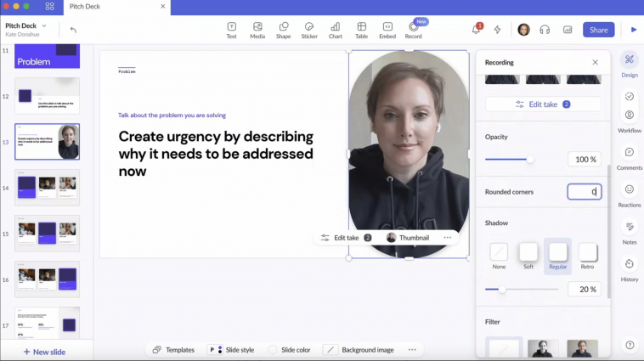Open more options on recording toolbar
This screenshot has width=644, height=361.
pyautogui.click(x=447, y=237)
